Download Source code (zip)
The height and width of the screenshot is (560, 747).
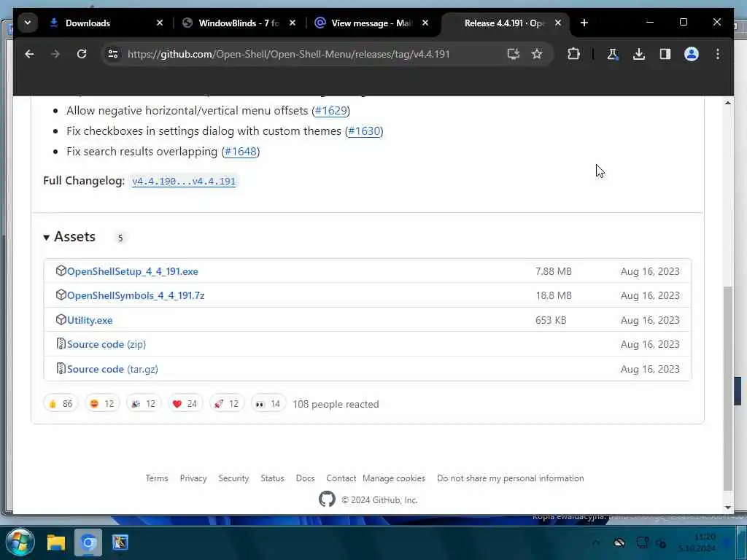click(107, 344)
